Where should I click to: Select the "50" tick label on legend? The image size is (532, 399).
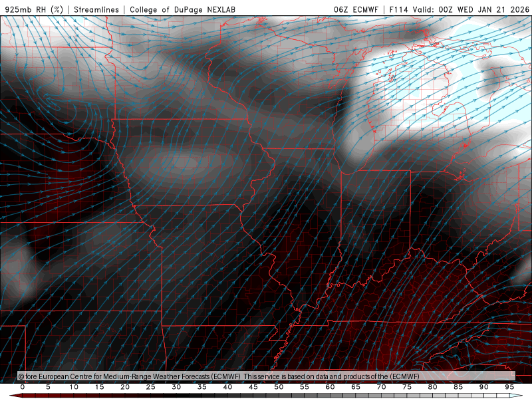point(279,387)
